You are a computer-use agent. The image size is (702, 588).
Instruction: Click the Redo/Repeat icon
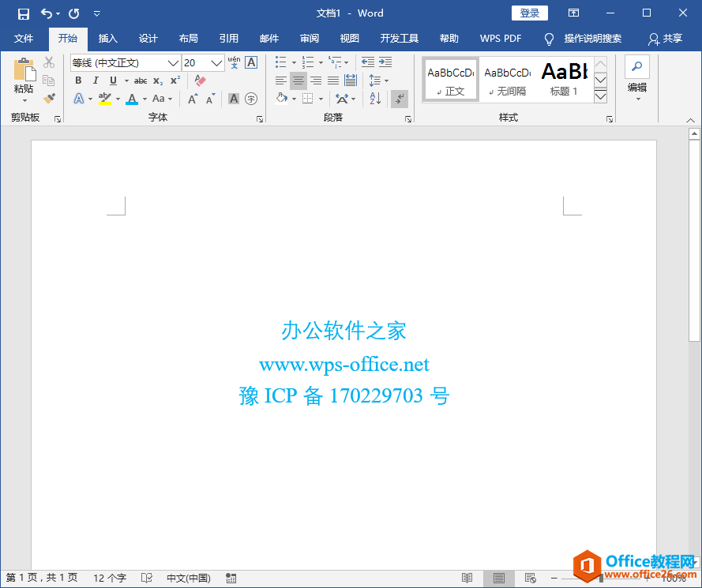(x=74, y=14)
